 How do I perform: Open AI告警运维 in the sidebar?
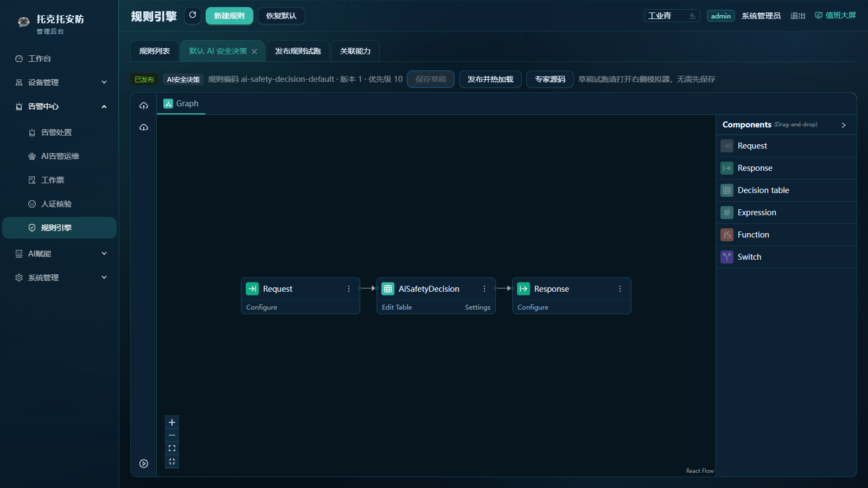tap(60, 156)
